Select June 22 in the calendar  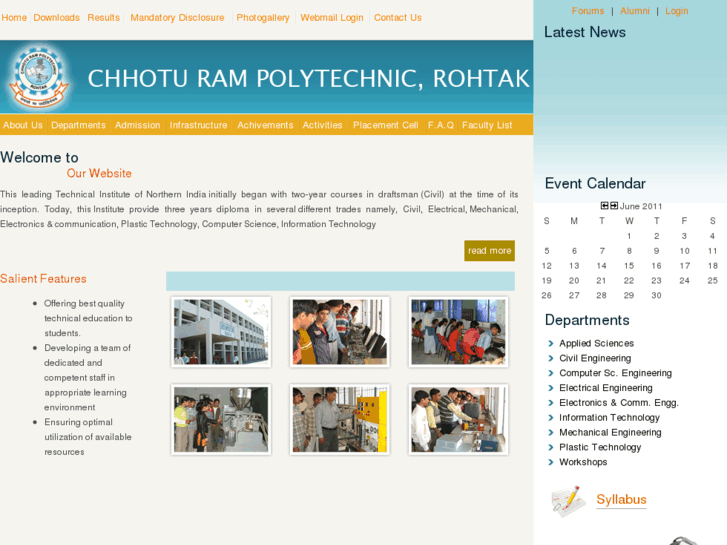pos(629,281)
